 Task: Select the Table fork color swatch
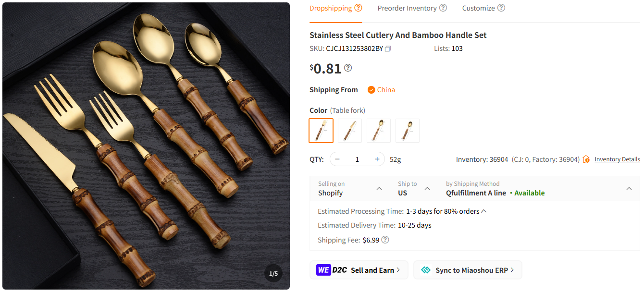point(321,130)
